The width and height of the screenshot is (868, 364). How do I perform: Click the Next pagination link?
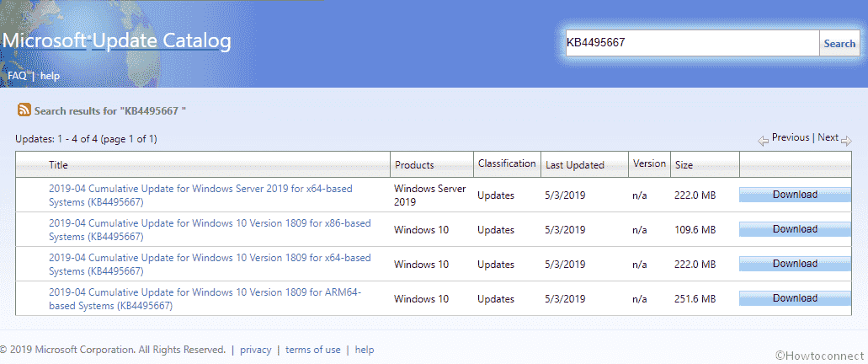point(828,137)
